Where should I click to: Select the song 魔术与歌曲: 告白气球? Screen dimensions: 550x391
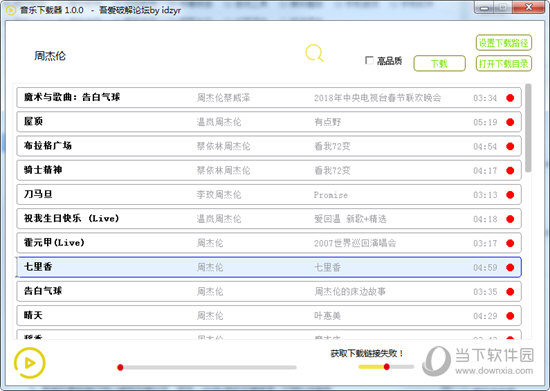pyautogui.click(x=269, y=97)
